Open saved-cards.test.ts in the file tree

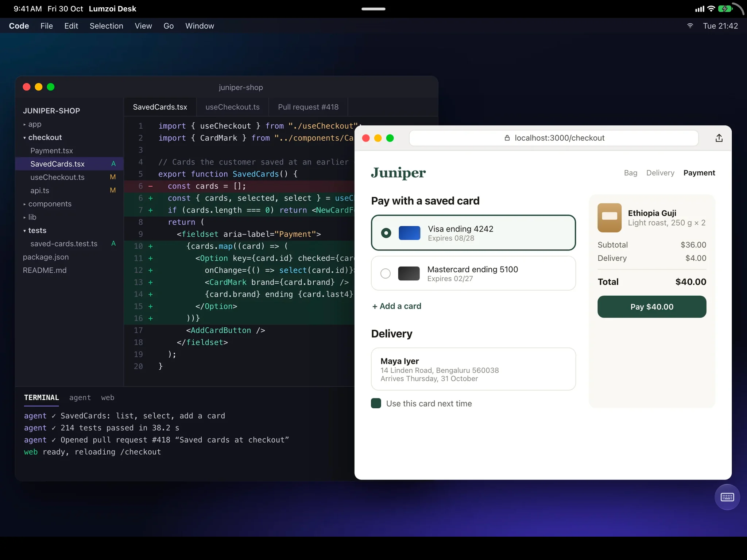point(69,244)
